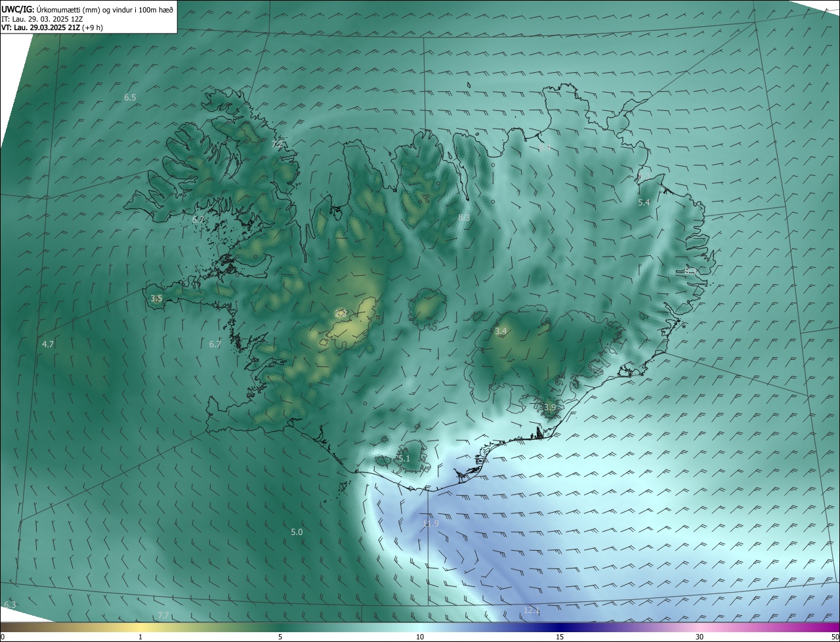The image size is (840, 642).
Task: Click the 8.4 value label on the north coast
Action: pos(545,148)
